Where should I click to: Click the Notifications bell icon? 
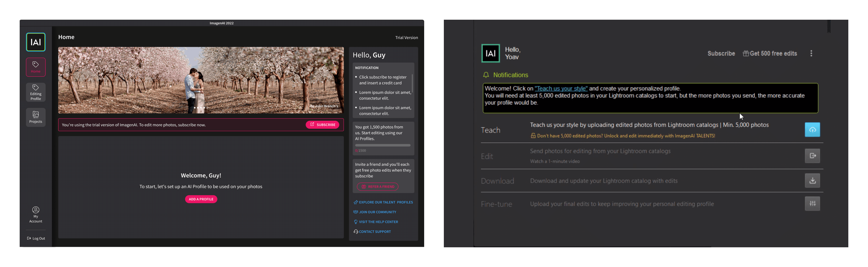(x=486, y=75)
